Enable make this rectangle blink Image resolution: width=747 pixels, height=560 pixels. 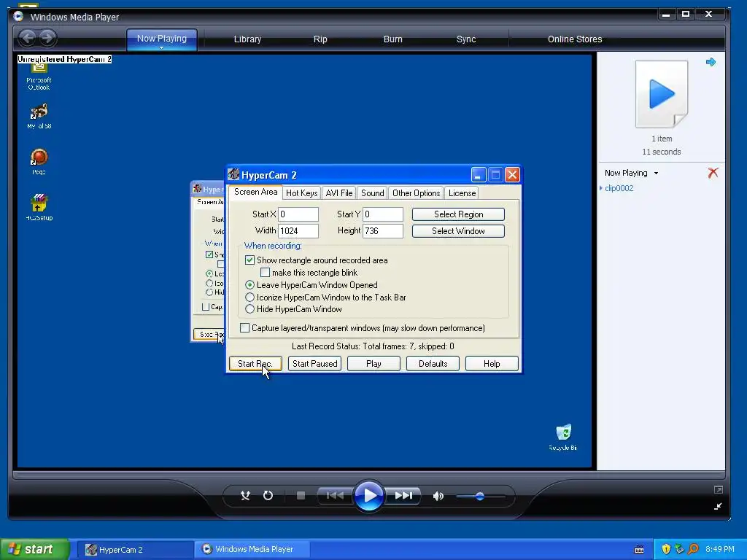coord(266,273)
